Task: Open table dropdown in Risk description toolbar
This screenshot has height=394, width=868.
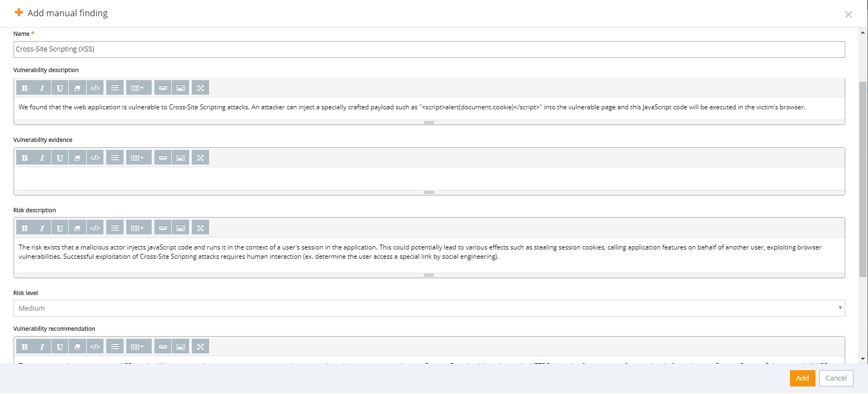Action: pyautogui.click(x=138, y=228)
